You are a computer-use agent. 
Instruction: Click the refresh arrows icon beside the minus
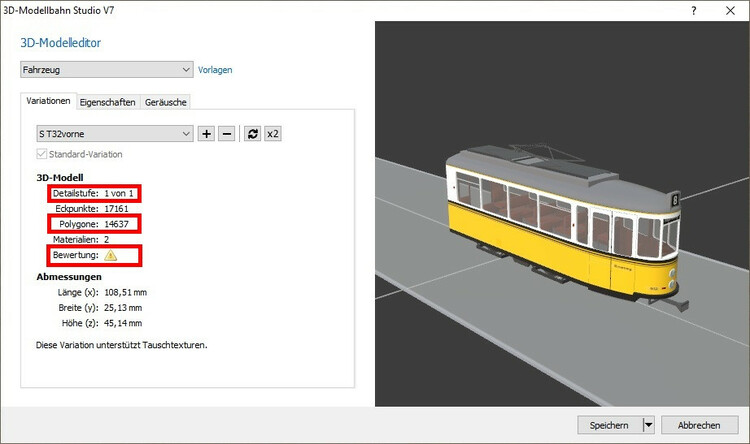(x=253, y=134)
